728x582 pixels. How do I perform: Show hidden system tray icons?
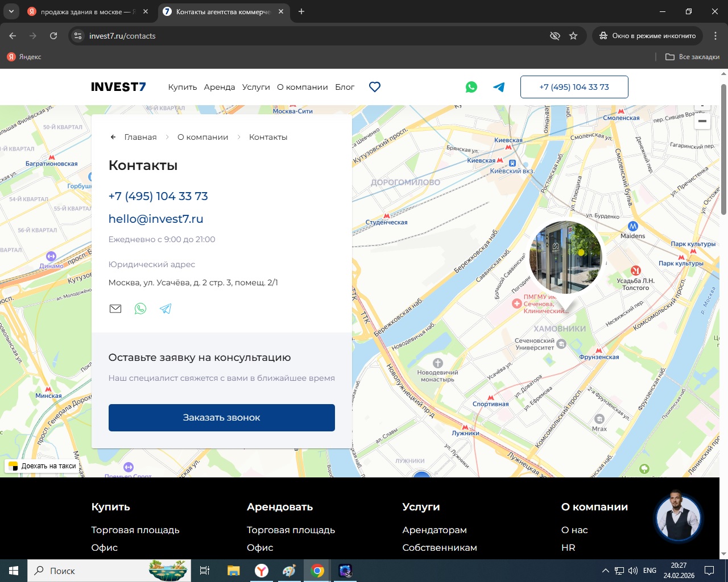tap(605, 571)
